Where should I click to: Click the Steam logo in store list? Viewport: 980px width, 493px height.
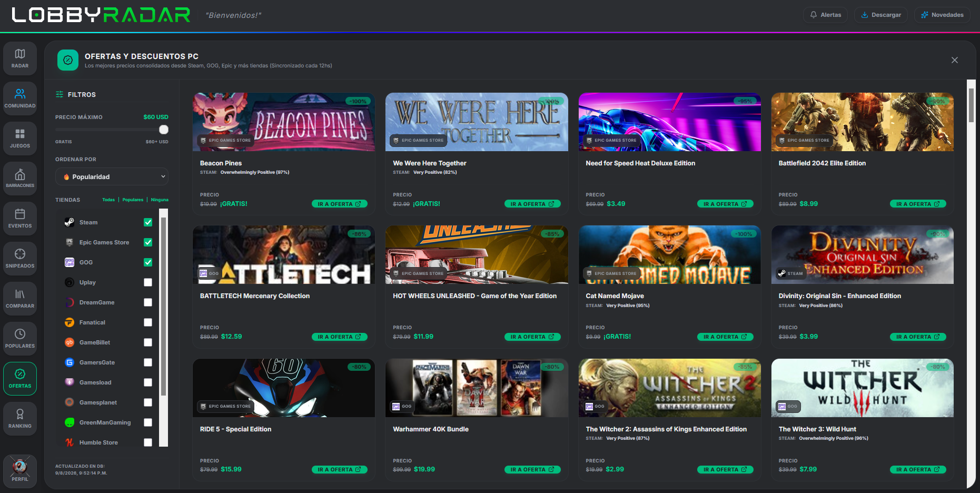[70, 222]
